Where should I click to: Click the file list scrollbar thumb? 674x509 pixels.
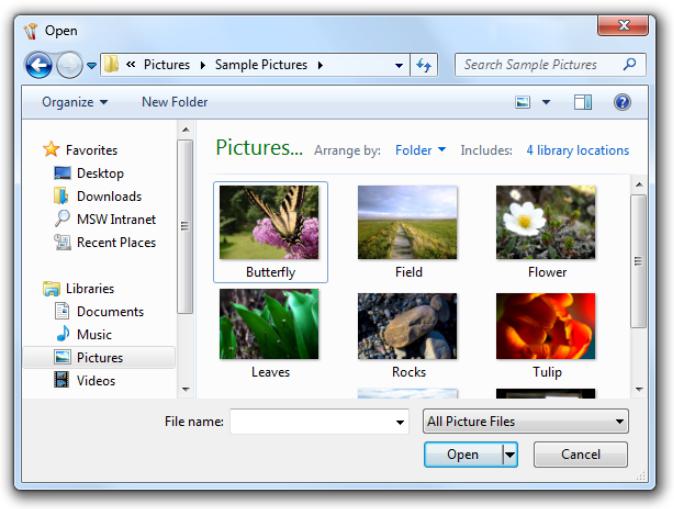[638, 261]
